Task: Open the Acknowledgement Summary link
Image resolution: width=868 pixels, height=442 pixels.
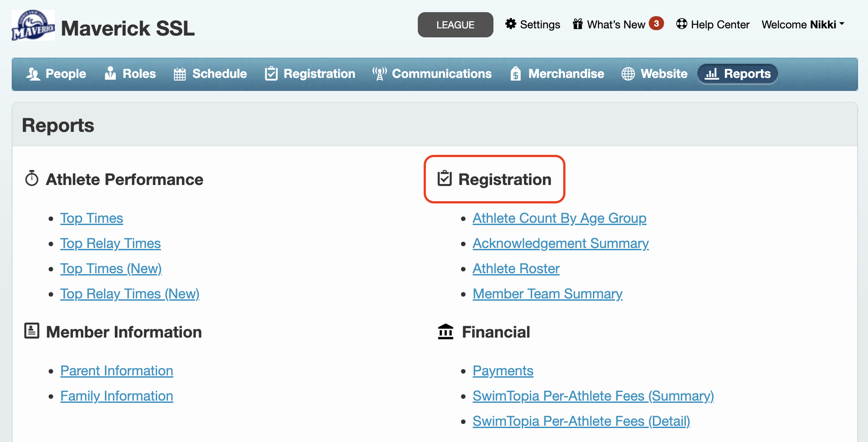Action: pos(561,244)
